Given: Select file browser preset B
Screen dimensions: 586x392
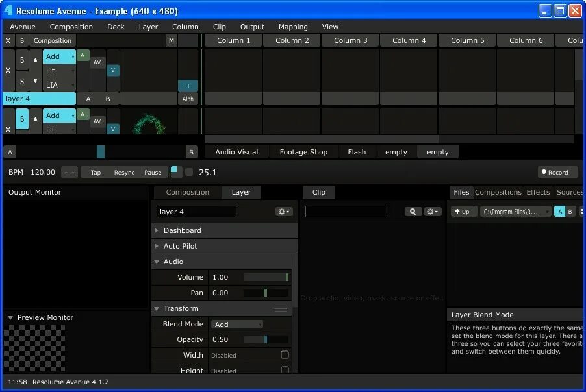Looking at the screenshot, I should (x=570, y=212).
